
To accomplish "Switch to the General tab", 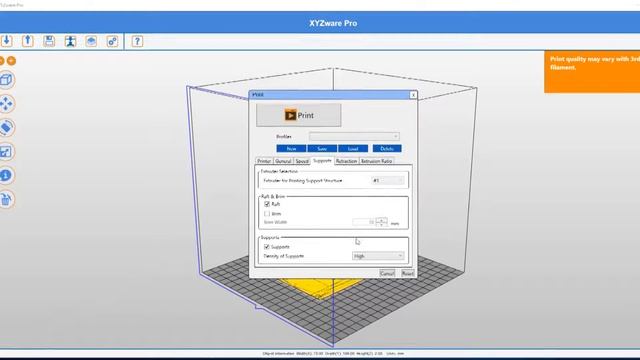I will point(283,161).
